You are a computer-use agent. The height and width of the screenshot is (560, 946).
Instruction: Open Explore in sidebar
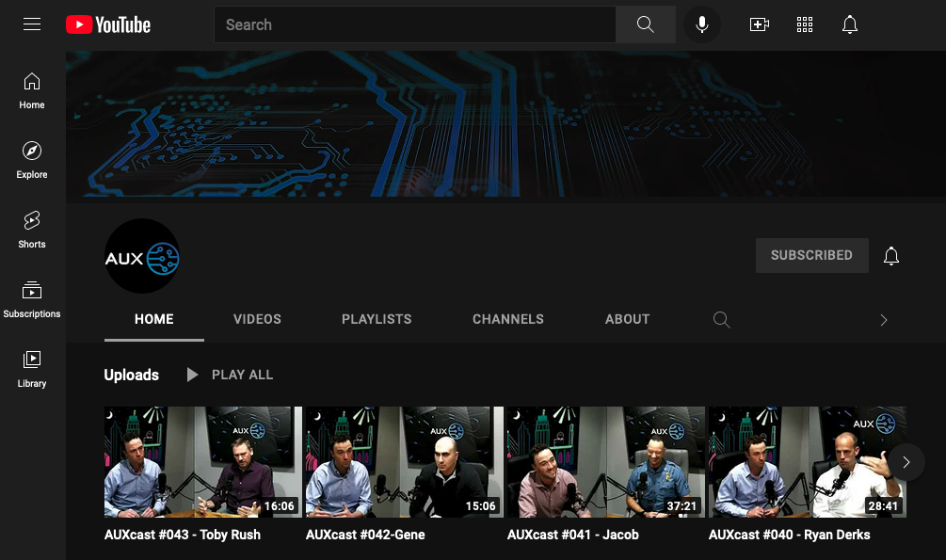[32, 161]
